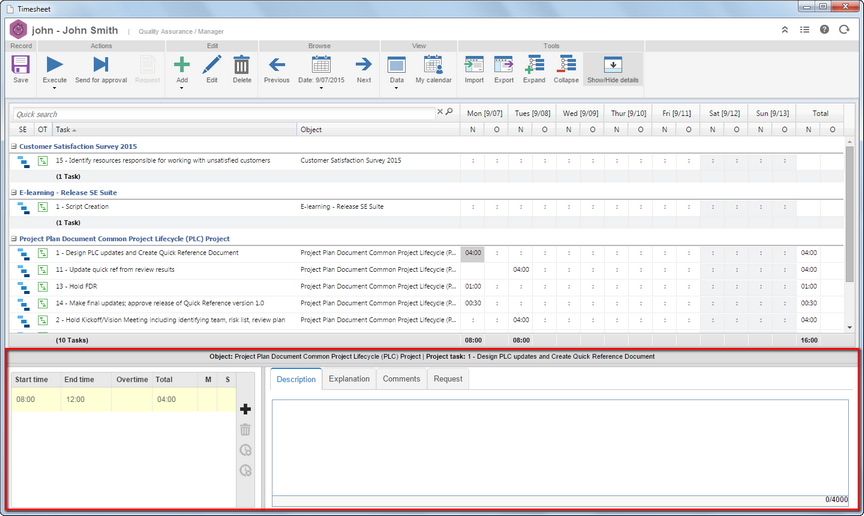Sort by the Task column header
Screen dimensions: 864x516
click(x=174, y=130)
